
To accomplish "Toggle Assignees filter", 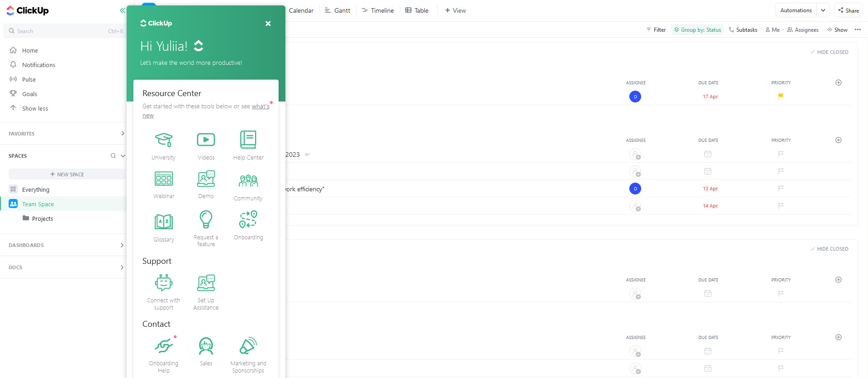I will [803, 30].
